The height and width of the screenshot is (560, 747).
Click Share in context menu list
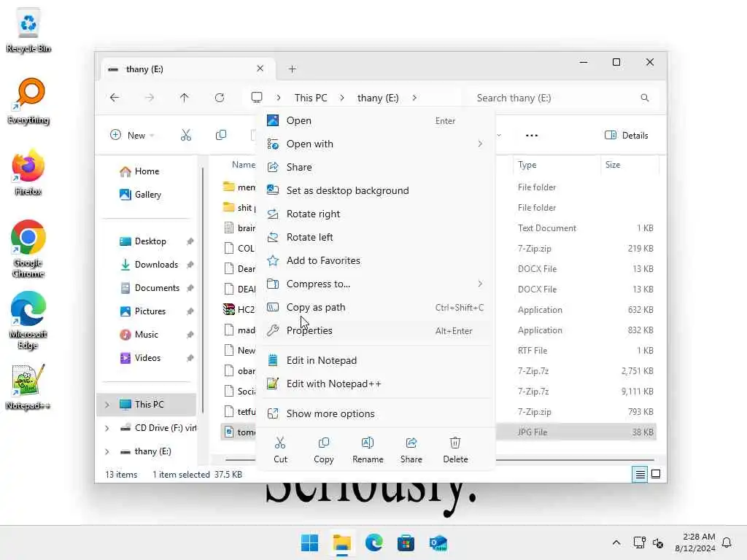tap(376, 167)
